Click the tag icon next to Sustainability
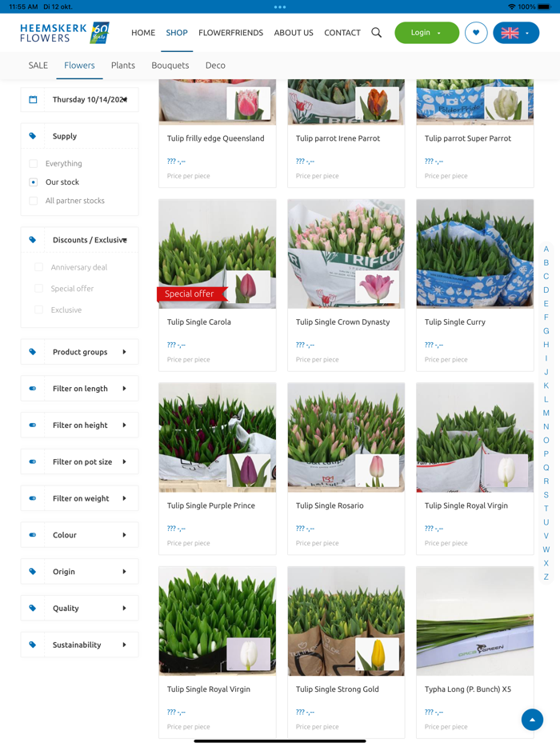This screenshot has width=560, height=747. point(33,645)
